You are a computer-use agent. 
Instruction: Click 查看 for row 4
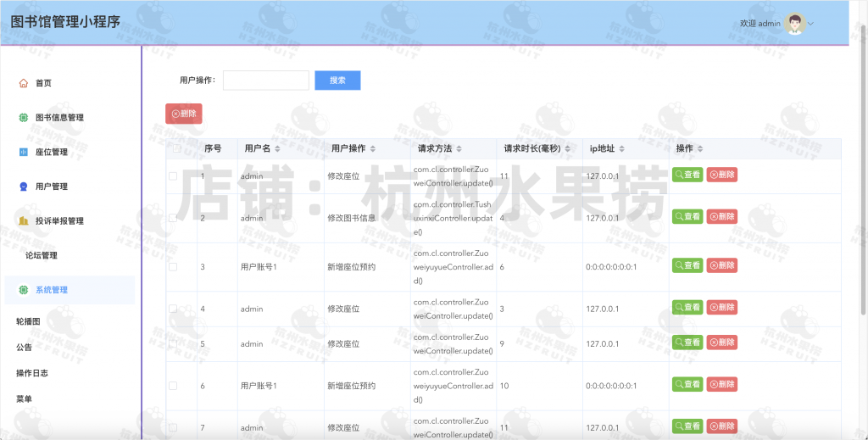[687, 307]
